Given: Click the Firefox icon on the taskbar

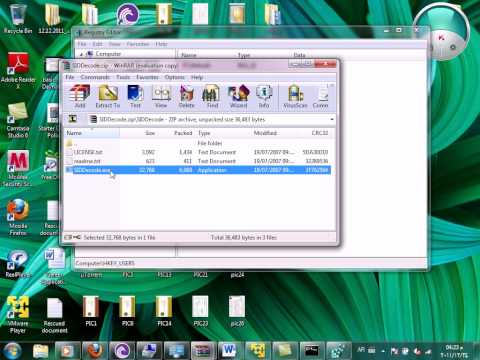Looking at the screenshot, I should pos(94,351).
